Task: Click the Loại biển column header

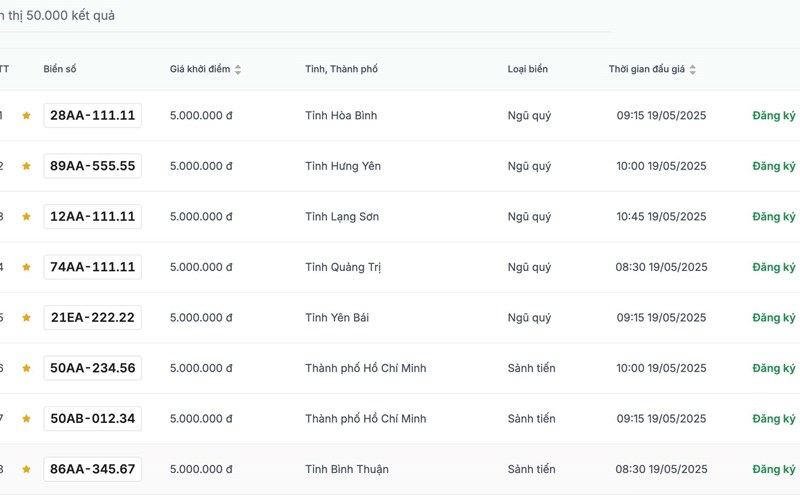Action: [x=527, y=70]
